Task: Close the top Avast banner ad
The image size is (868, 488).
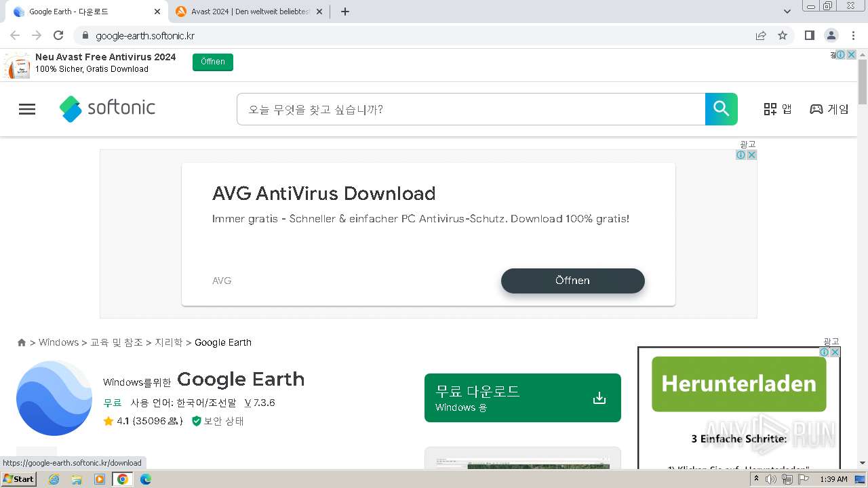Action: (x=851, y=55)
